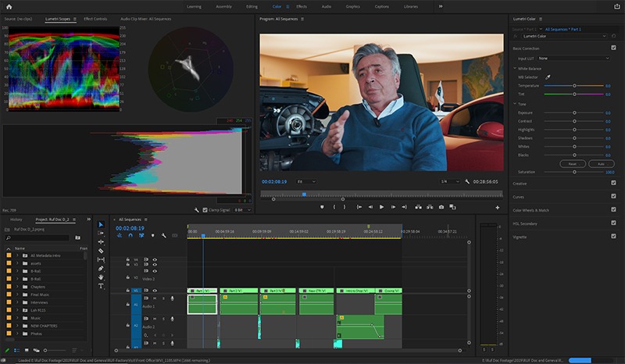Viewport: 625px width, 364px height.
Task: Toggle timeline snap magnet icon
Action: (130, 235)
